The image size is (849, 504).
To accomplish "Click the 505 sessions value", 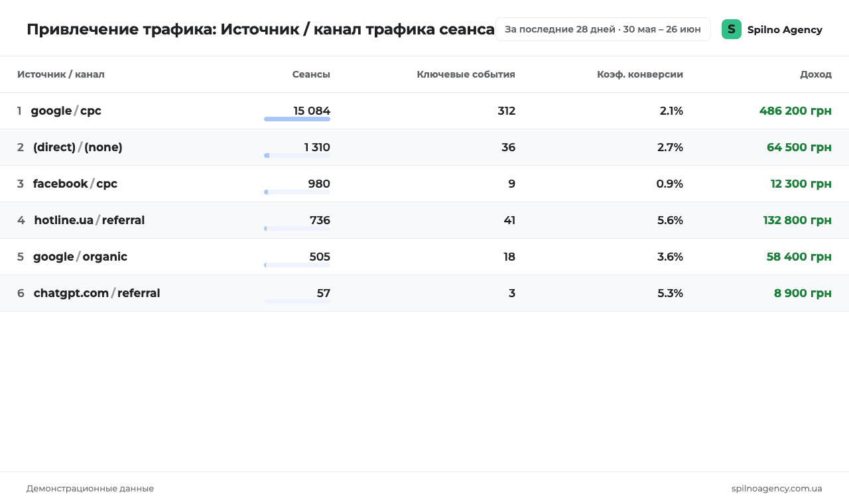I will 320,257.
